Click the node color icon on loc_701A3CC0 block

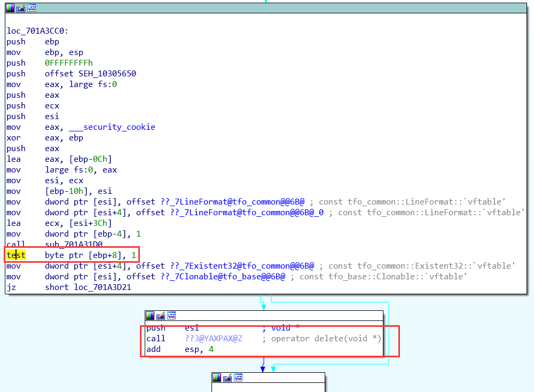click(x=10, y=8)
